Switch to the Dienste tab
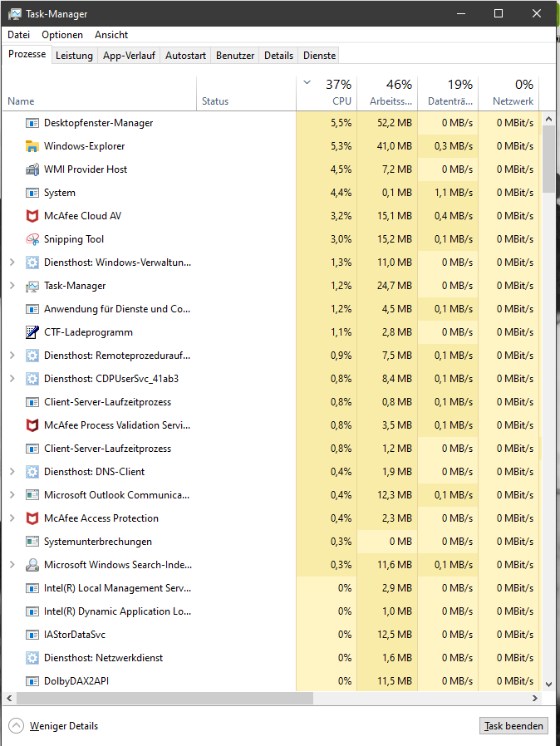Viewport: 560px width, 746px height. (x=320, y=56)
